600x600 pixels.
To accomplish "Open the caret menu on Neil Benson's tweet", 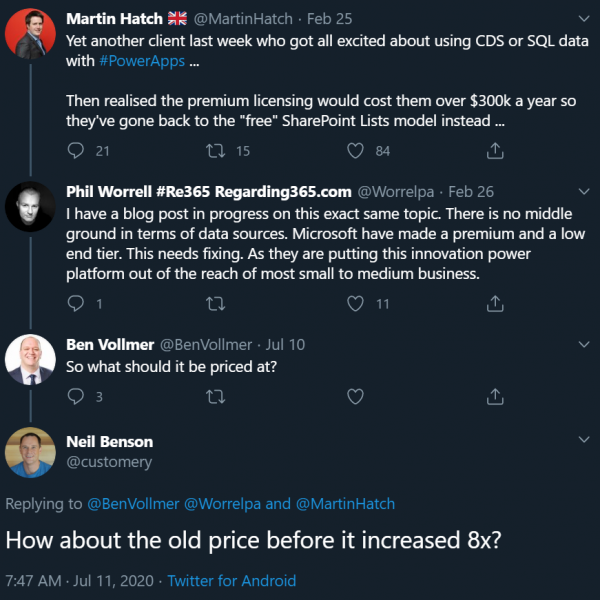I will pos(584,439).
